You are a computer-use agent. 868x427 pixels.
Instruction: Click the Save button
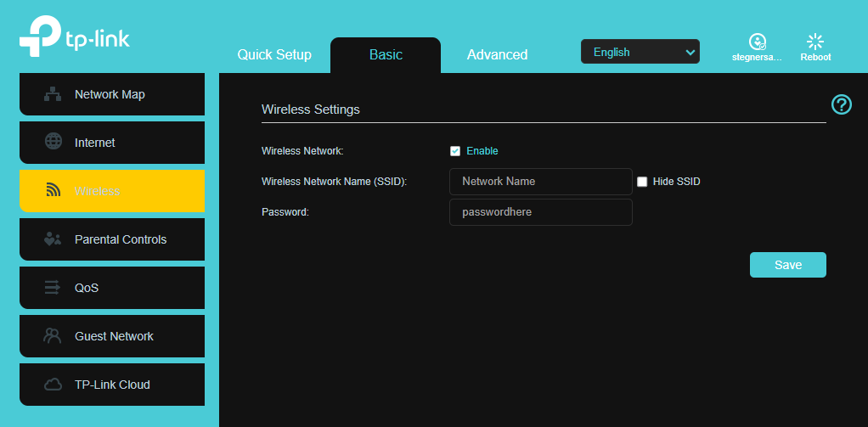(x=787, y=265)
